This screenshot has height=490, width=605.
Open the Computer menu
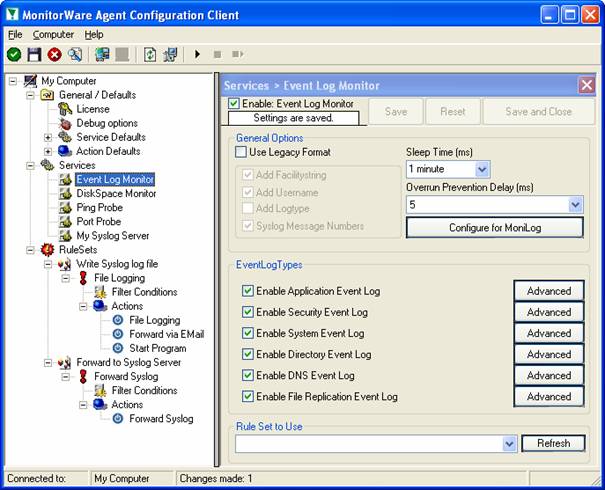53,35
